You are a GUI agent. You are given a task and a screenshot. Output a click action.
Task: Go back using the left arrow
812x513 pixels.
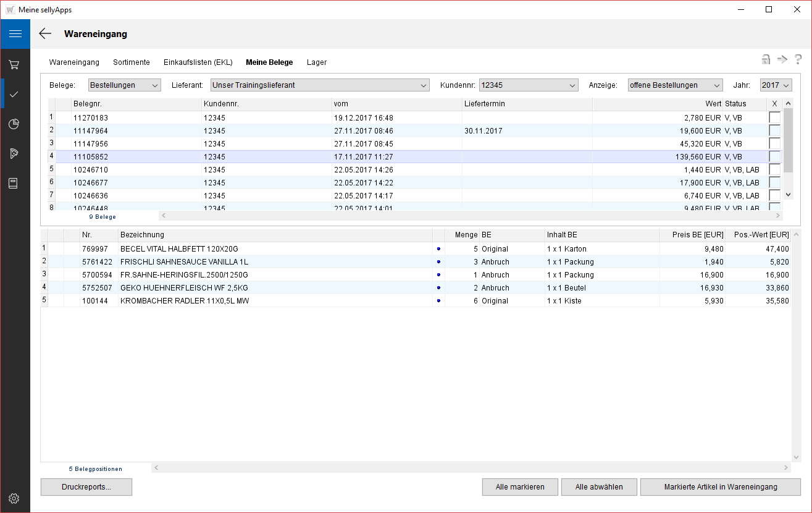tap(45, 34)
